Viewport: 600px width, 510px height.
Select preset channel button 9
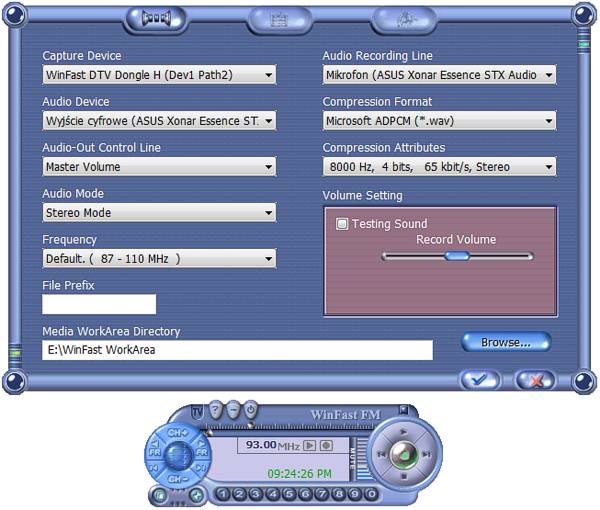tap(355, 494)
